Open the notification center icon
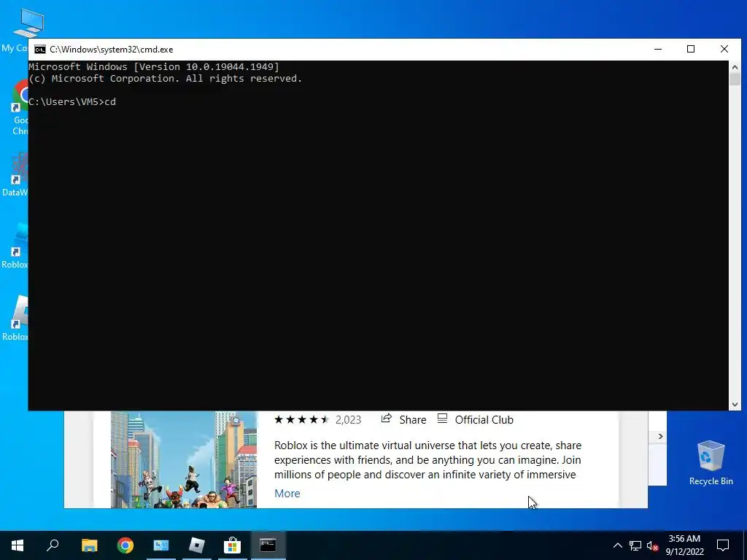The height and width of the screenshot is (560, 747). coord(723,545)
